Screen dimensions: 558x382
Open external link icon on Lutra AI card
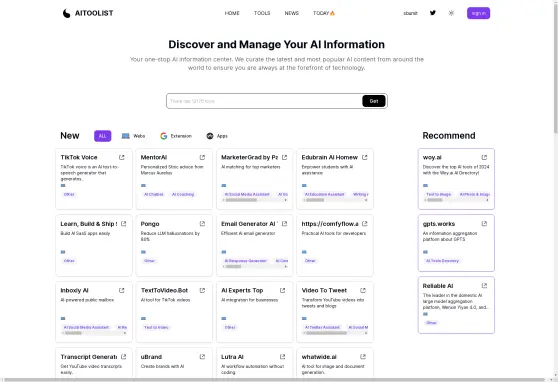tap(283, 356)
